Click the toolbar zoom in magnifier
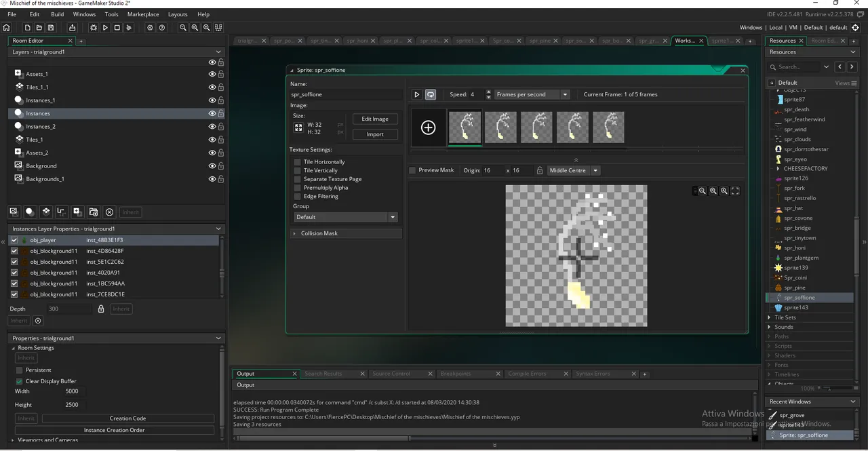 click(x=206, y=28)
